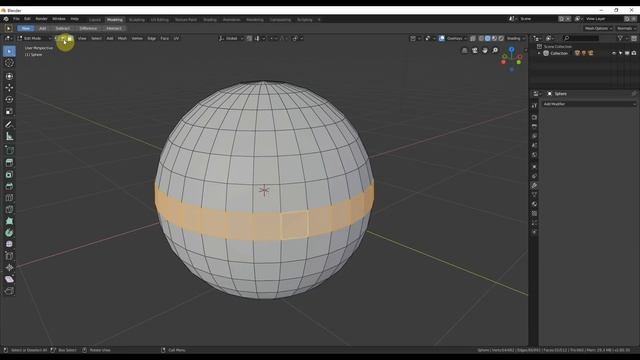Select the Rotate tool
Image resolution: width=640 pixels, height=360 pixels.
(x=9, y=99)
